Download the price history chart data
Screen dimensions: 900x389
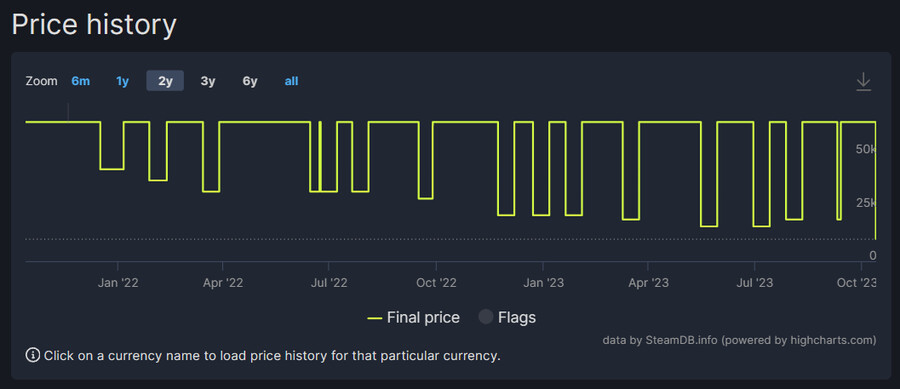coord(863,82)
